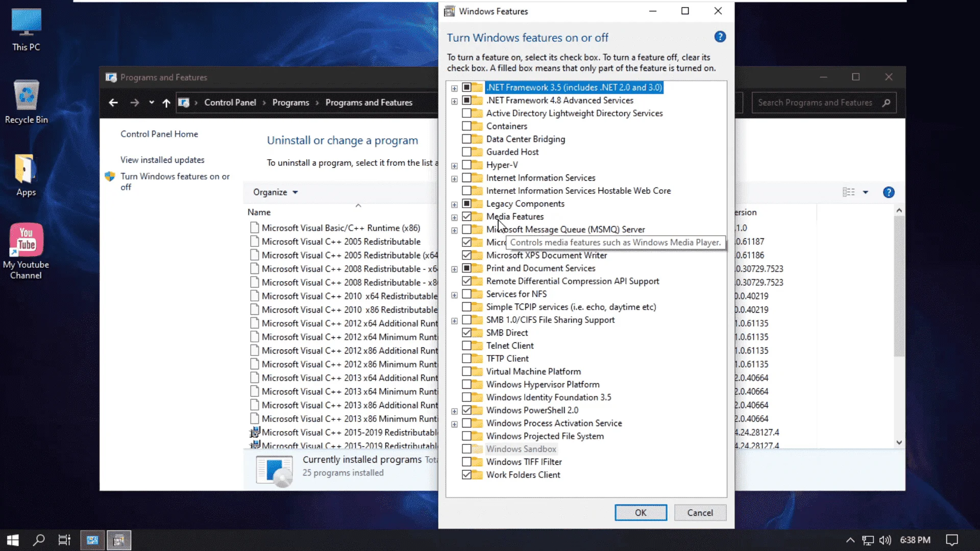Select Windows TIFF IFilter feature label
The width and height of the screenshot is (980, 551).
coord(524,462)
